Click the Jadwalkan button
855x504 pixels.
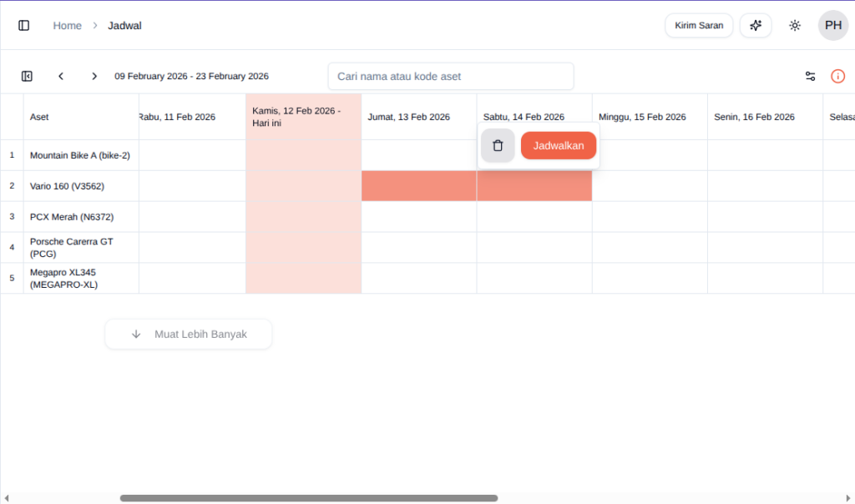(x=559, y=146)
